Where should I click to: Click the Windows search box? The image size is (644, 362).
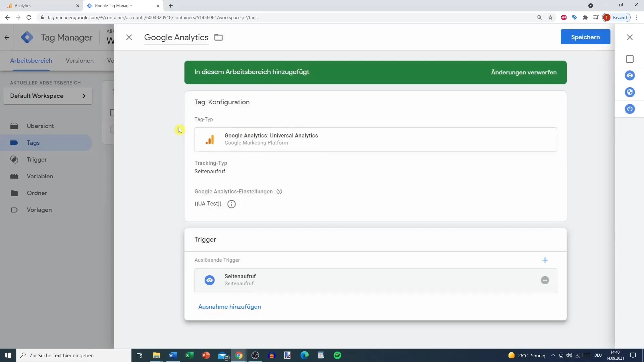click(74, 355)
